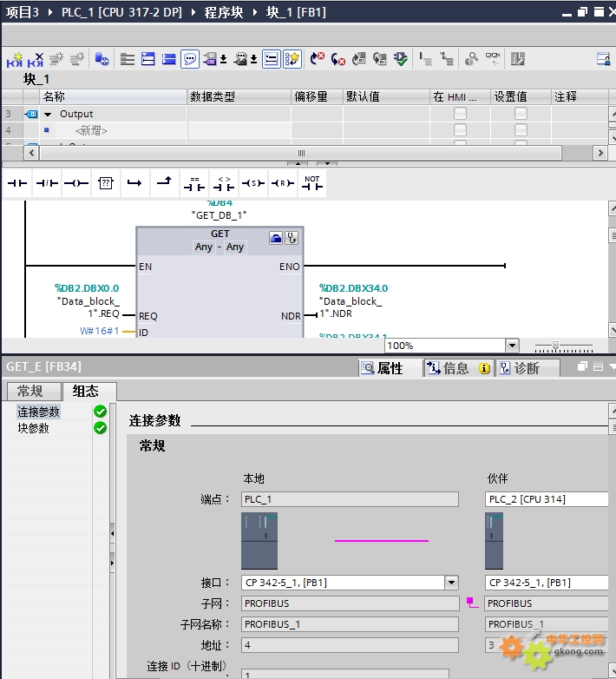Open second Any data type selector
This screenshot has height=679, width=616.
235,247
